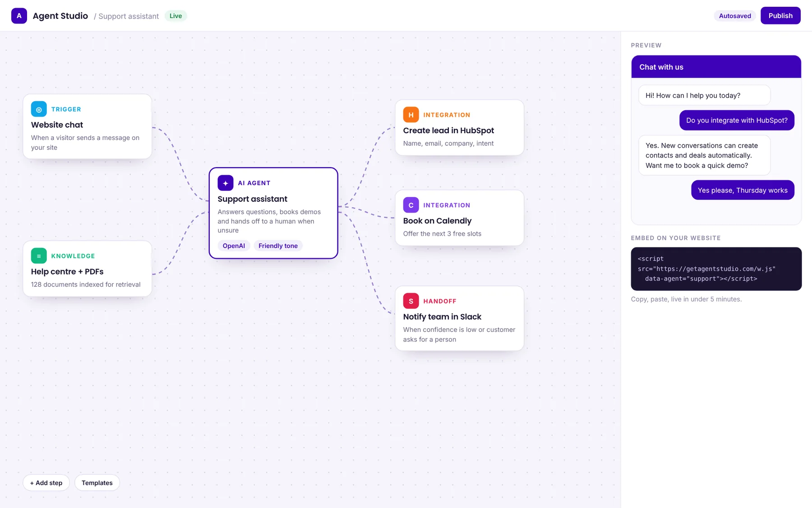The image size is (812, 508).
Task: Click the orange HubSpot H icon
Action: click(x=411, y=115)
